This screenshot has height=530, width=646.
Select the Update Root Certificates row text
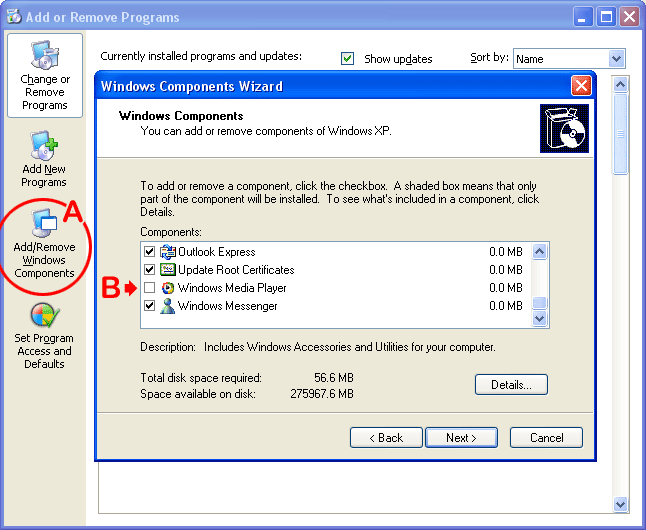click(x=236, y=270)
